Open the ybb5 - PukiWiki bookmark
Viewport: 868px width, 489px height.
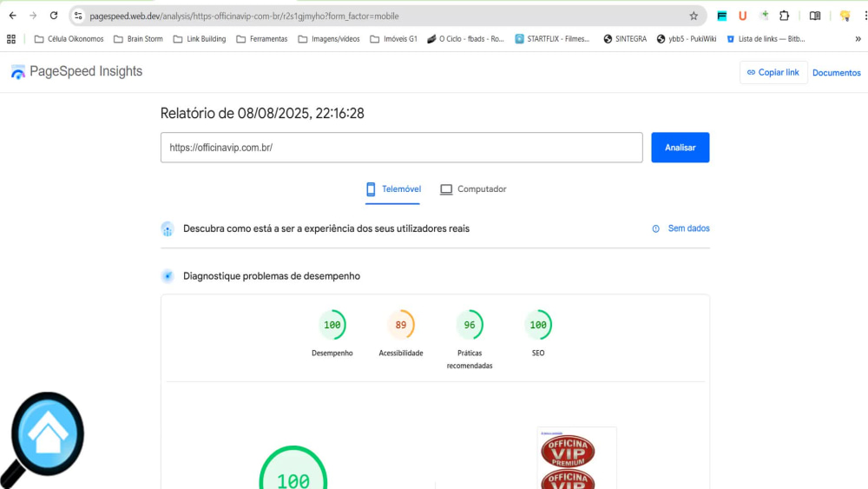pos(687,39)
